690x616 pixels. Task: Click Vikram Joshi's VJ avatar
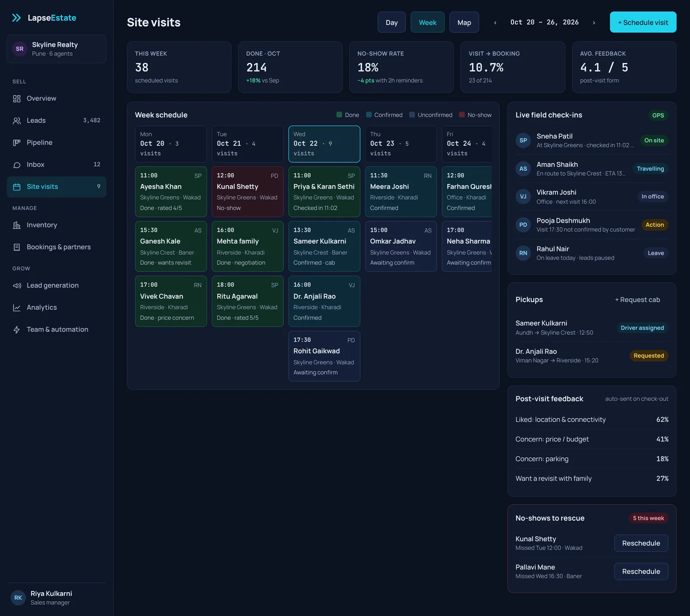(x=523, y=197)
